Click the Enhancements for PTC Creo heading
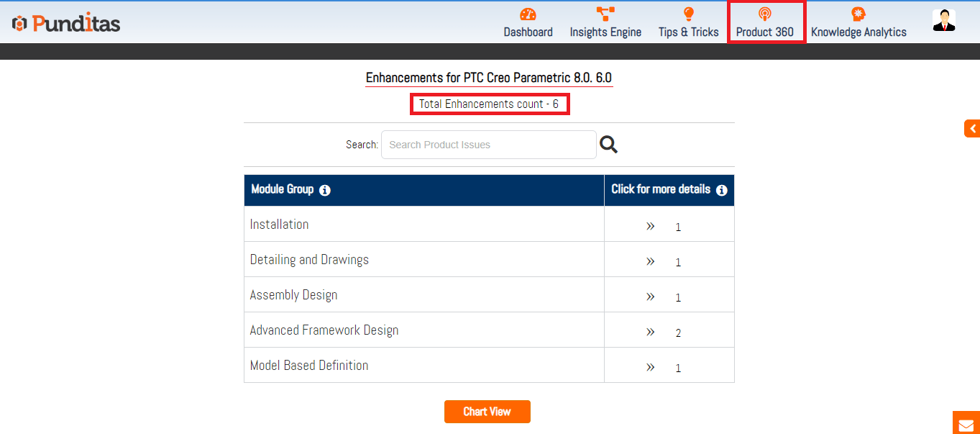Image resolution: width=980 pixels, height=434 pixels. coord(489,78)
